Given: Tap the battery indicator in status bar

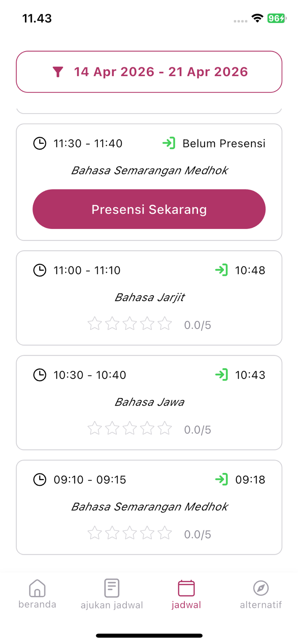Looking at the screenshot, I should pyautogui.click(x=277, y=18).
